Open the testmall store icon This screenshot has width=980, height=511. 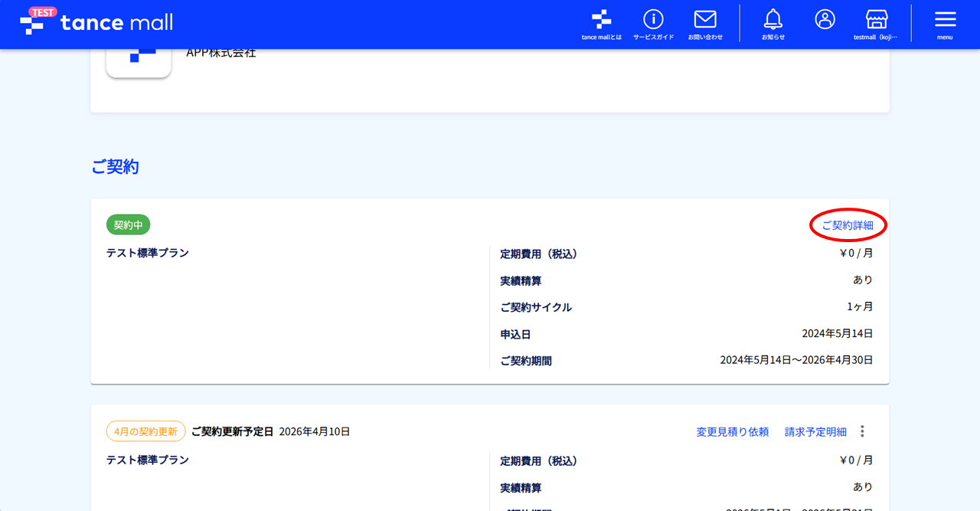876,25
